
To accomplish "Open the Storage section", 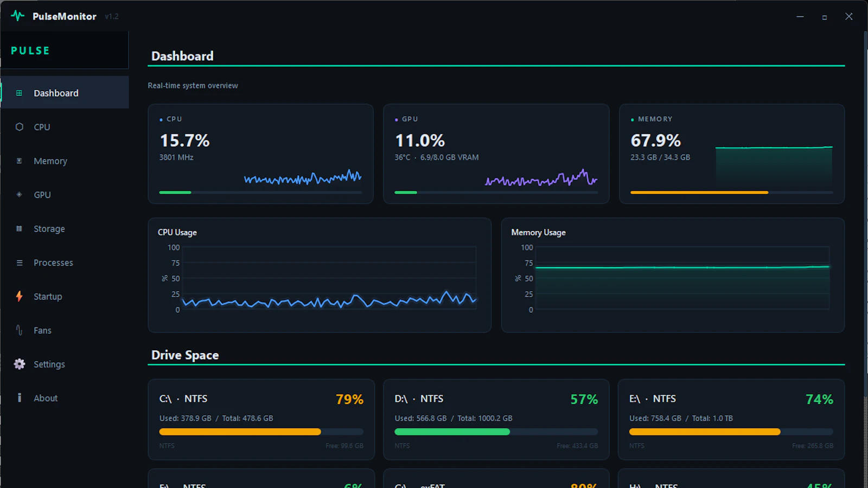I will pos(65,229).
